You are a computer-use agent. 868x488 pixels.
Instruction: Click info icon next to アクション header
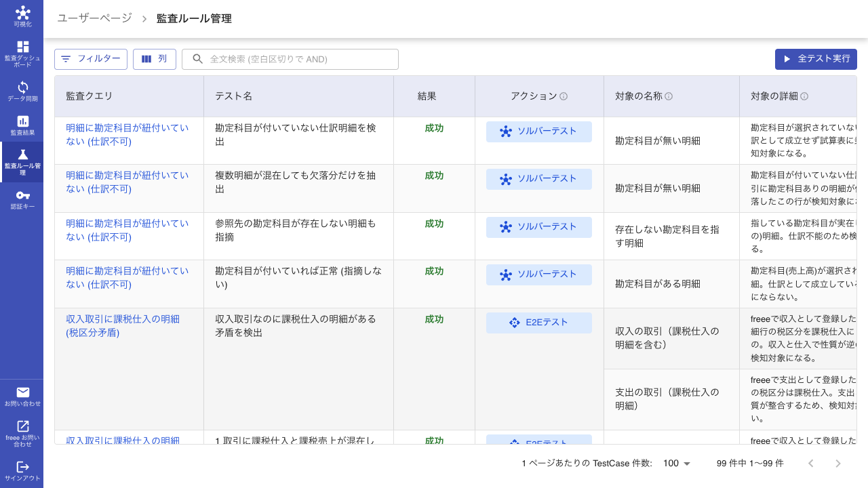pyautogui.click(x=564, y=96)
